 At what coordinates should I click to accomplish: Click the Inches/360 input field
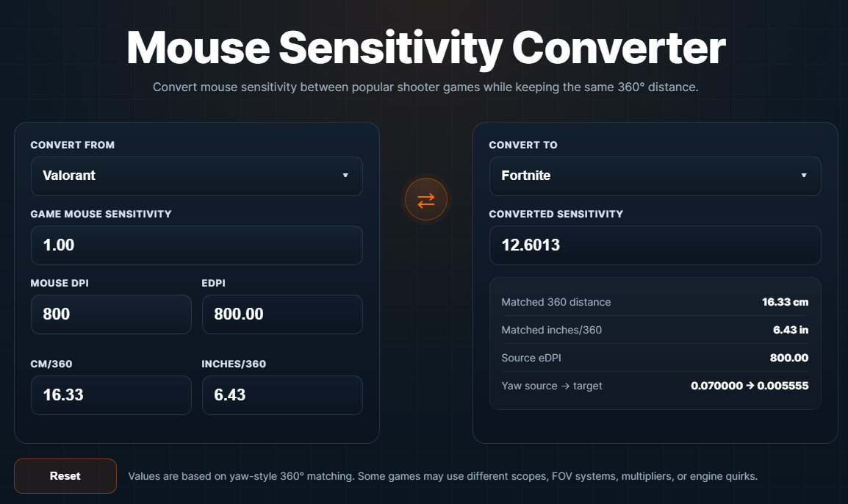(x=282, y=395)
